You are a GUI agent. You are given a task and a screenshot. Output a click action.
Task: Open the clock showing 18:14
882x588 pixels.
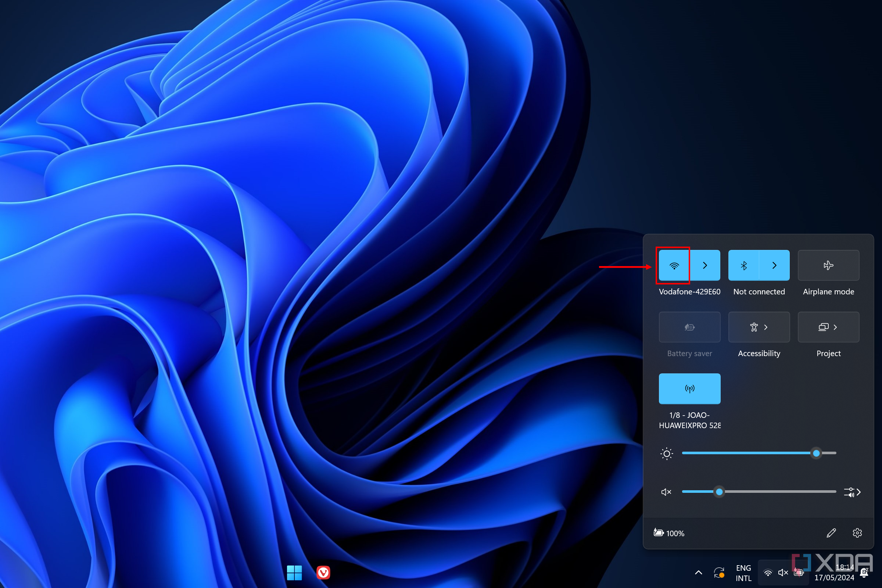click(834, 573)
